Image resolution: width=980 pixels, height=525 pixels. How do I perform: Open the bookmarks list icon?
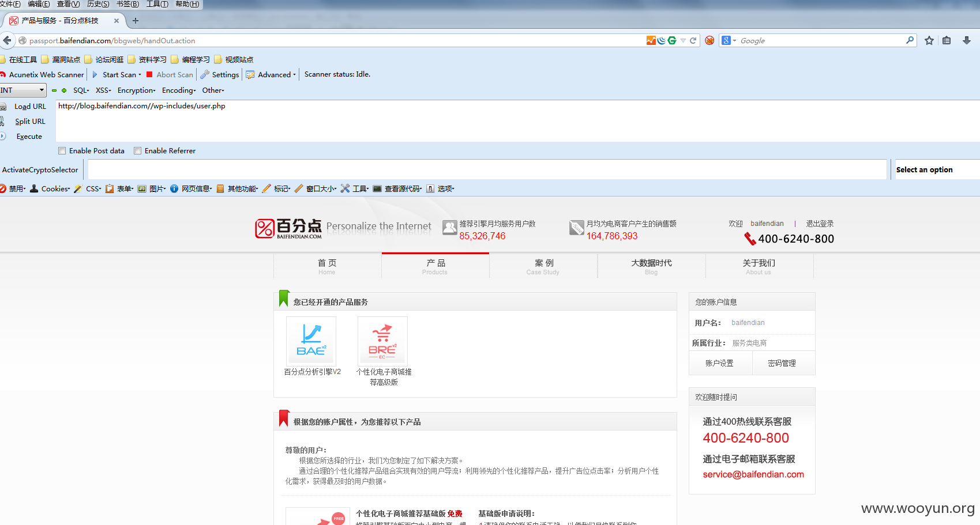[947, 40]
